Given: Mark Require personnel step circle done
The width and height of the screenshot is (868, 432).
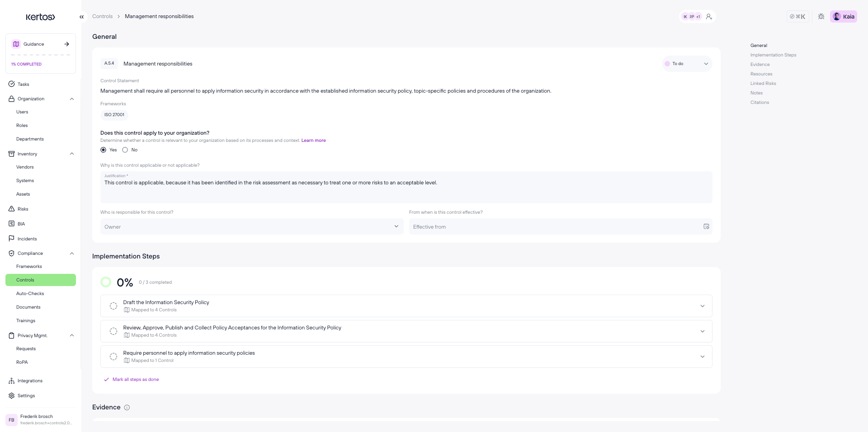Looking at the screenshot, I should point(113,357).
